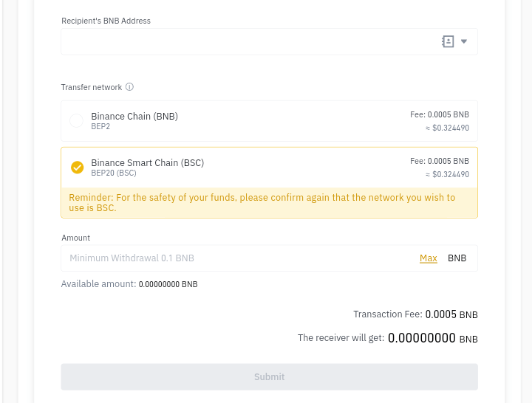Image resolution: width=532 pixels, height=403 pixels.
Task: Click the BEP2 label text
Action: point(100,126)
